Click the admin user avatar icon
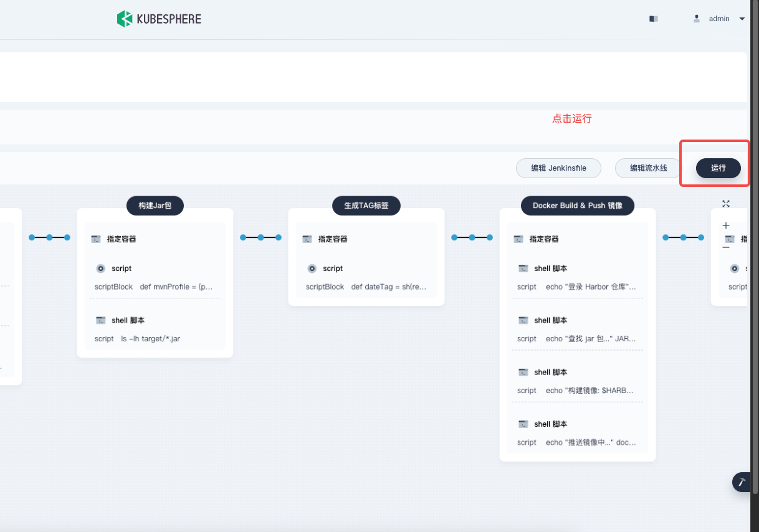 [697, 19]
